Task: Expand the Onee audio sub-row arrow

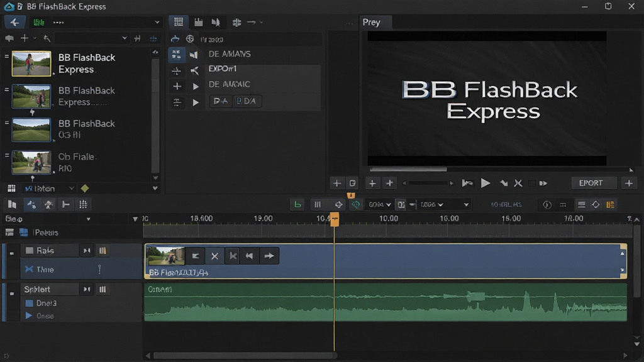Action: coord(29,315)
